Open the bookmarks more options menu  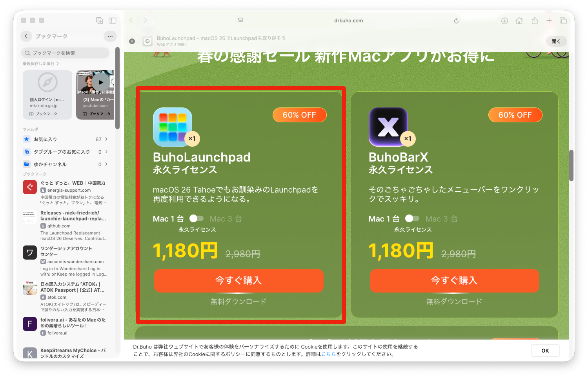click(110, 36)
